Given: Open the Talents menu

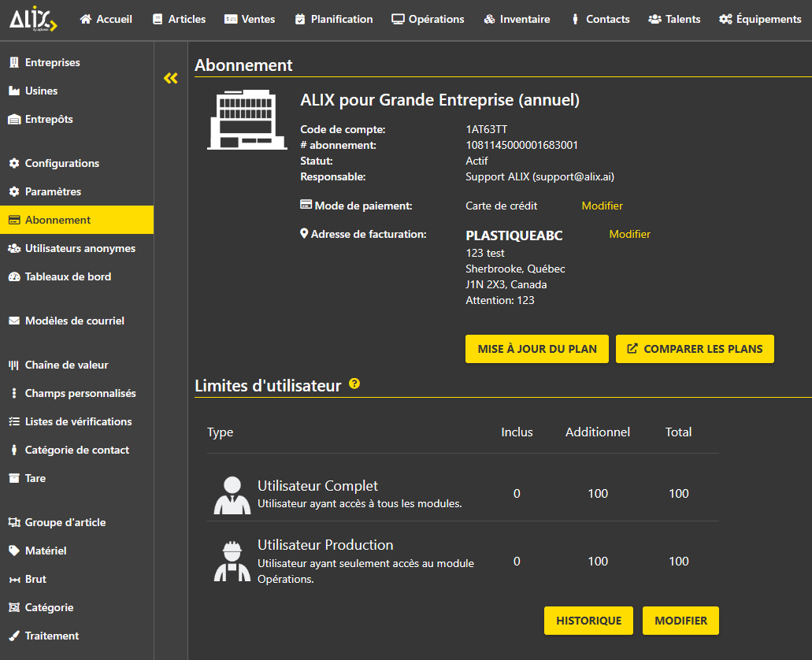Looking at the screenshot, I should (674, 19).
